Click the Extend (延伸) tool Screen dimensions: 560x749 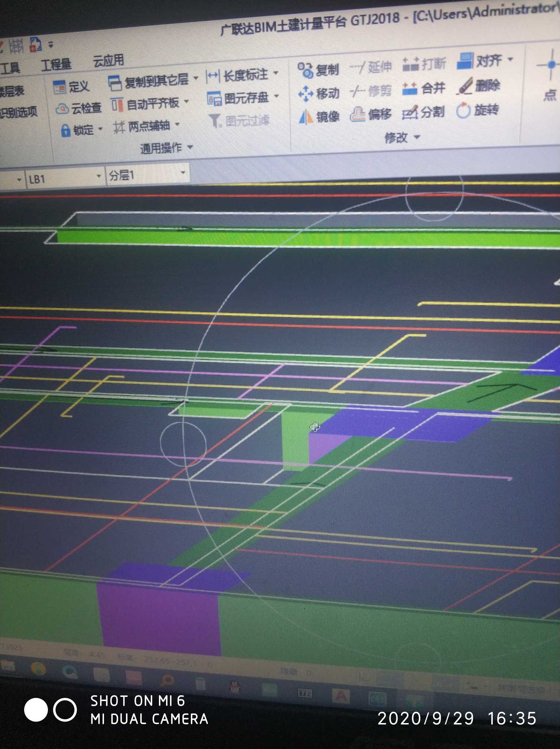click(371, 67)
